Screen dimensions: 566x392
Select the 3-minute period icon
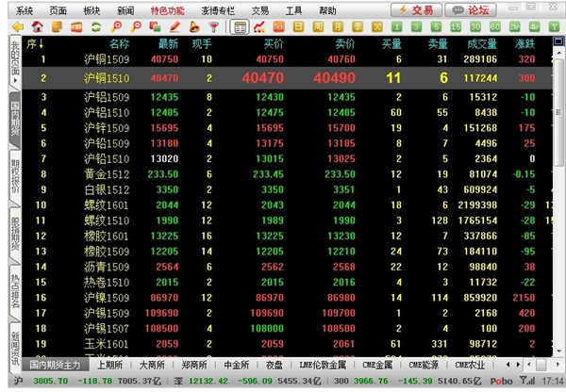pos(416,27)
